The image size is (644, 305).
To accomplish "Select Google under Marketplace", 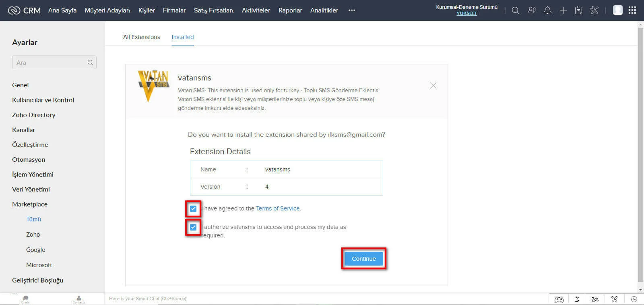I will 36,250.
